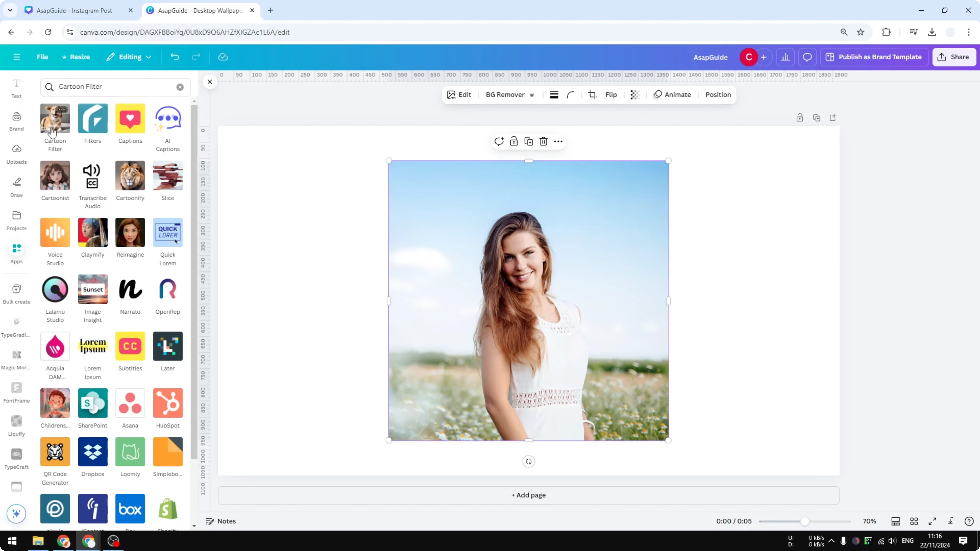Viewport: 980px width, 551px height.
Task: Clear the Cartoon Filter search field
Action: click(179, 87)
